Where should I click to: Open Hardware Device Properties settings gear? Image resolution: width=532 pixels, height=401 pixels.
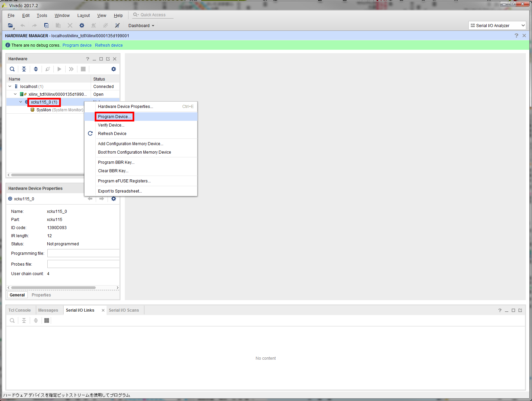pyautogui.click(x=114, y=199)
